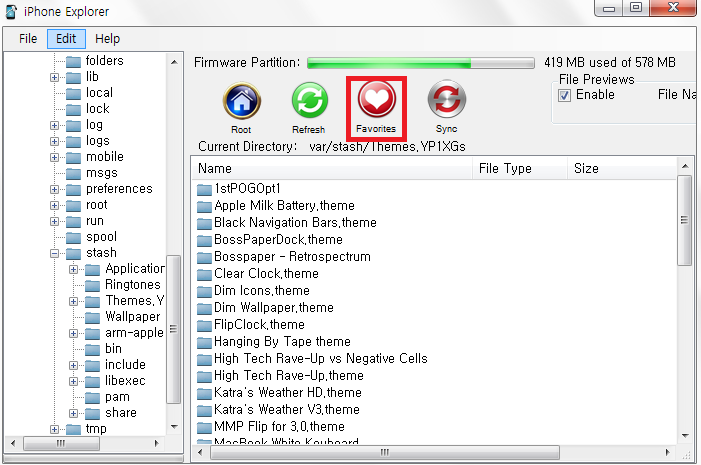Click folder icon next to local
Image resolution: width=701 pixels, height=465 pixels.
(x=73, y=93)
